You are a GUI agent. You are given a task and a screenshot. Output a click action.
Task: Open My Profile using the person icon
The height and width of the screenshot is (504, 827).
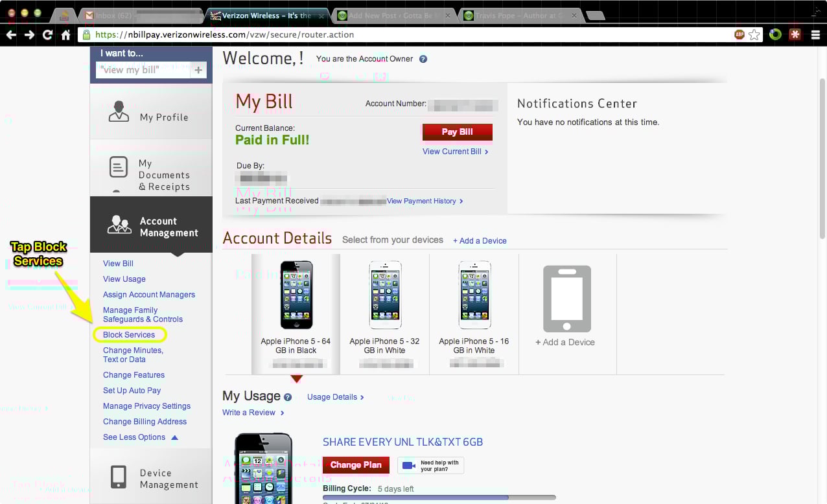(119, 111)
